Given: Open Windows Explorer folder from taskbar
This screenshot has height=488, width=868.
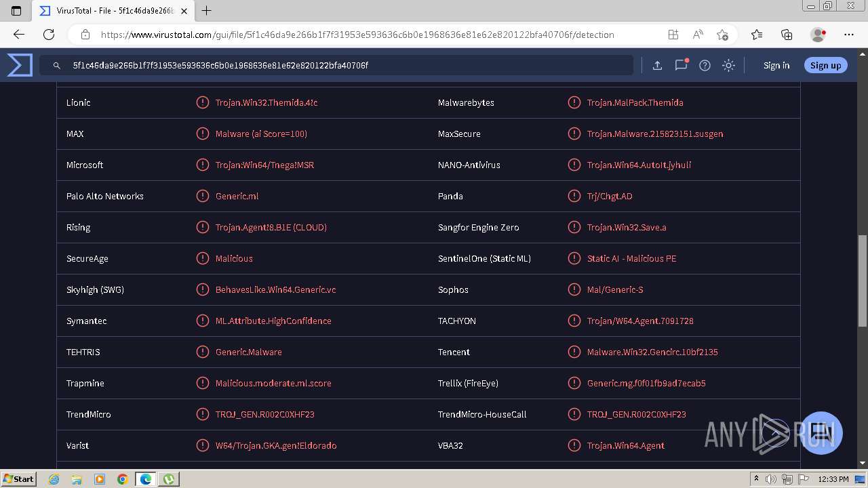Looking at the screenshot, I should pyautogui.click(x=77, y=479).
